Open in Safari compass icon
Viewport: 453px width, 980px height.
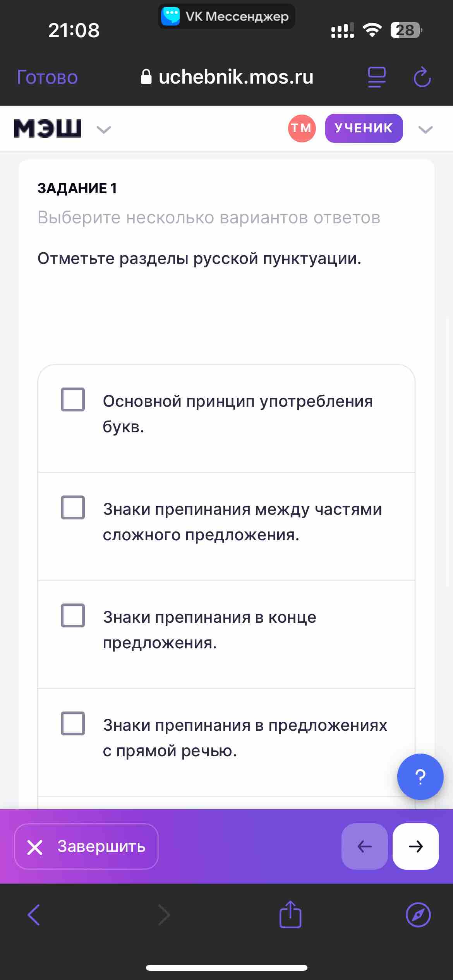click(x=418, y=915)
